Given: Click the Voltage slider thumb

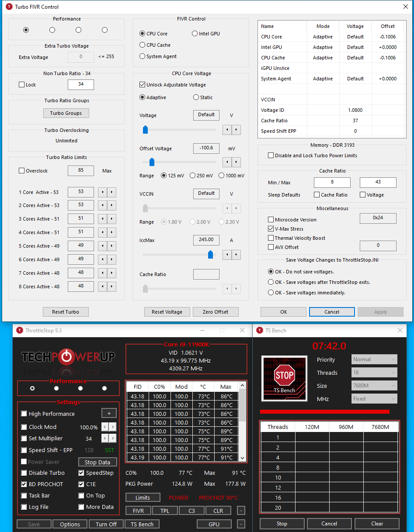Looking at the screenshot, I should coord(146,130).
